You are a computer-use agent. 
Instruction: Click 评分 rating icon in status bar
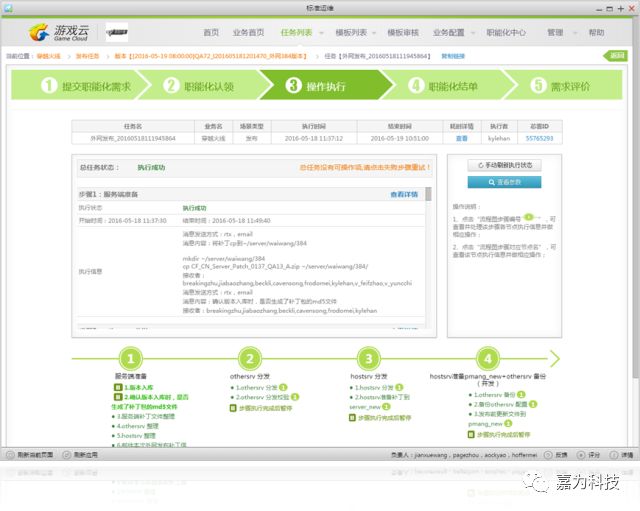(x=581, y=455)
